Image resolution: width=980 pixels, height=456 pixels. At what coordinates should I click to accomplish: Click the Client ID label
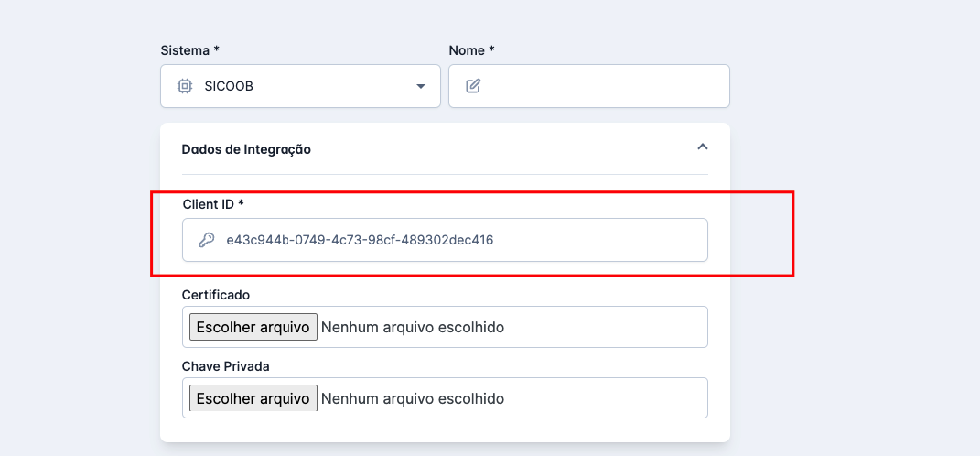pos(212,203)
